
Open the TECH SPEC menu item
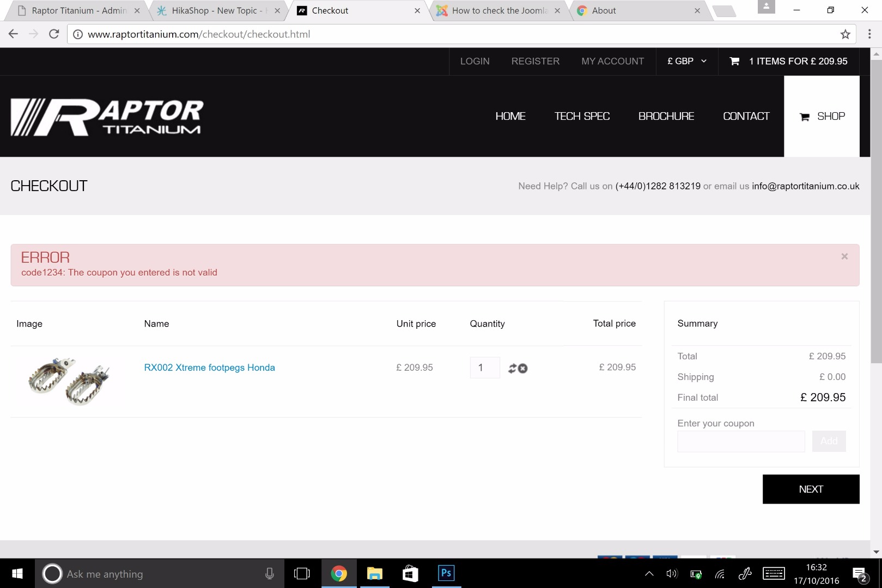(582, 116)
